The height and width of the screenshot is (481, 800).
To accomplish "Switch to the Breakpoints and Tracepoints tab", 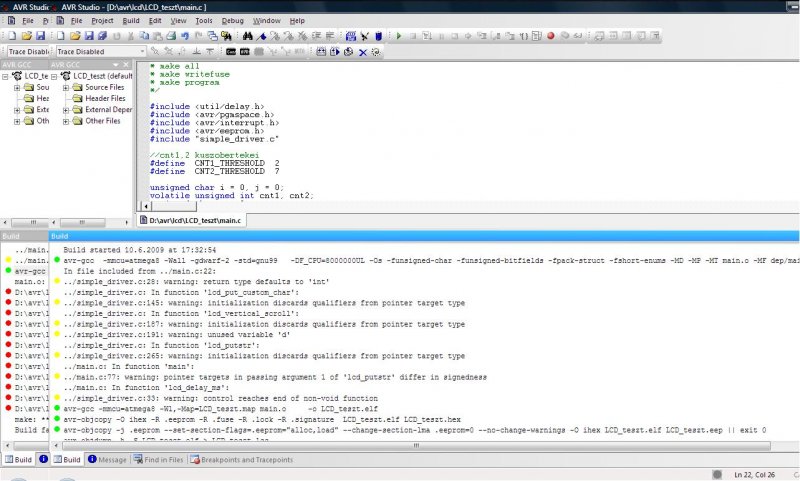I will click(x=242, y=460).
